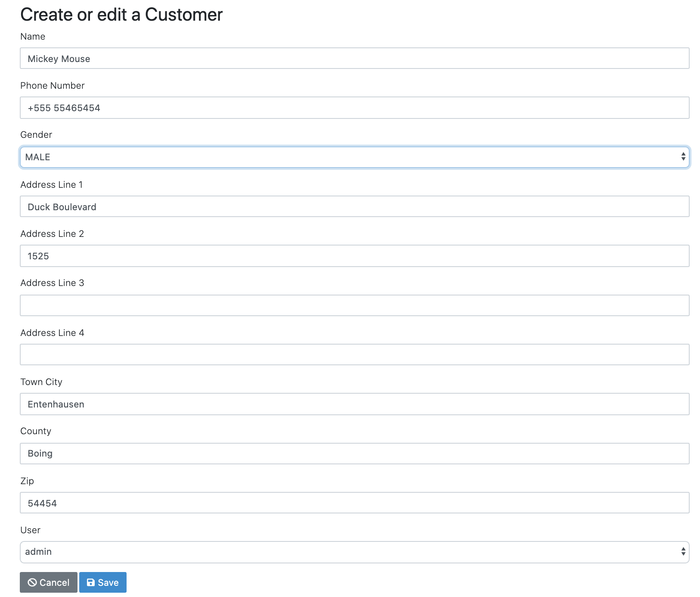Click the floppy disk icon on Save
The width and height of the screenshot is (700, 597).
(91, 582)
